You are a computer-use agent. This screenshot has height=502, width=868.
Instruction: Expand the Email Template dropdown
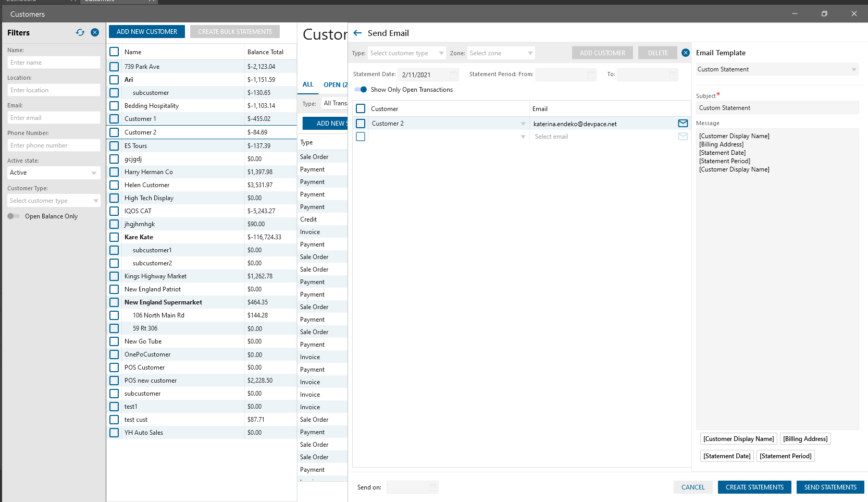pyautogui.click(x=777, y=69)
